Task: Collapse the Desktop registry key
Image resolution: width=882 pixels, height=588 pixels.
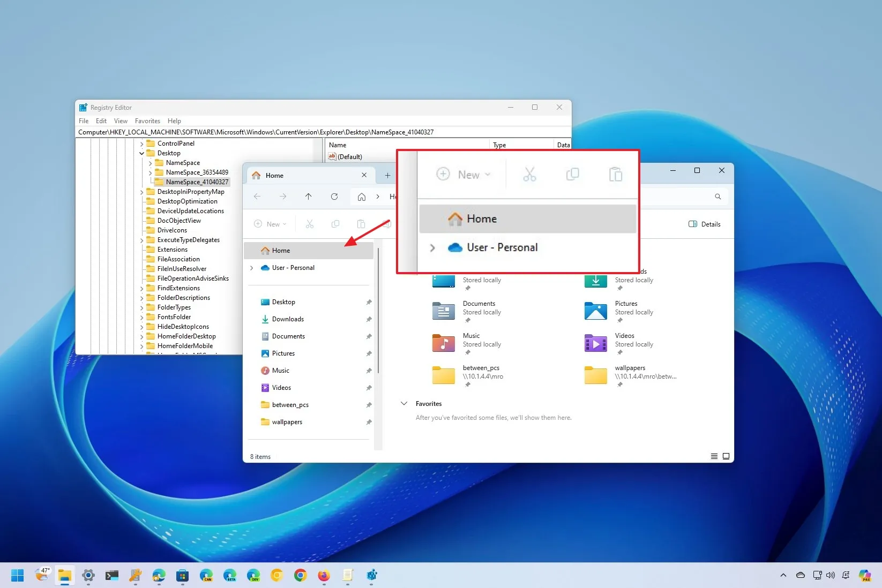Action: (x=141, y=153)
